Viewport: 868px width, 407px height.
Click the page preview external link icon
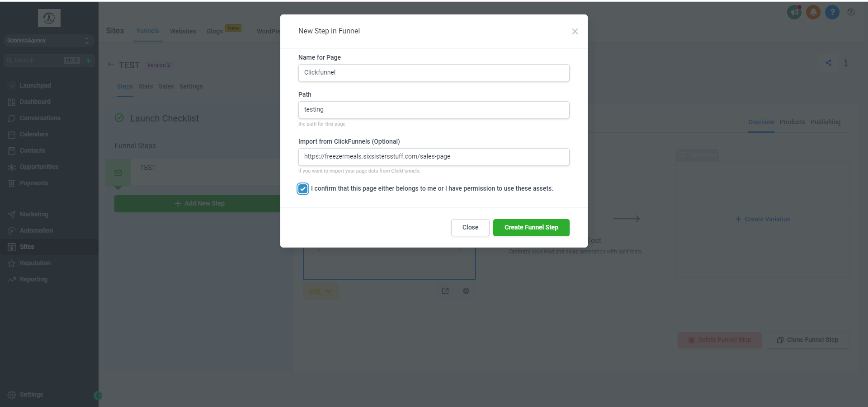point(446,291)
